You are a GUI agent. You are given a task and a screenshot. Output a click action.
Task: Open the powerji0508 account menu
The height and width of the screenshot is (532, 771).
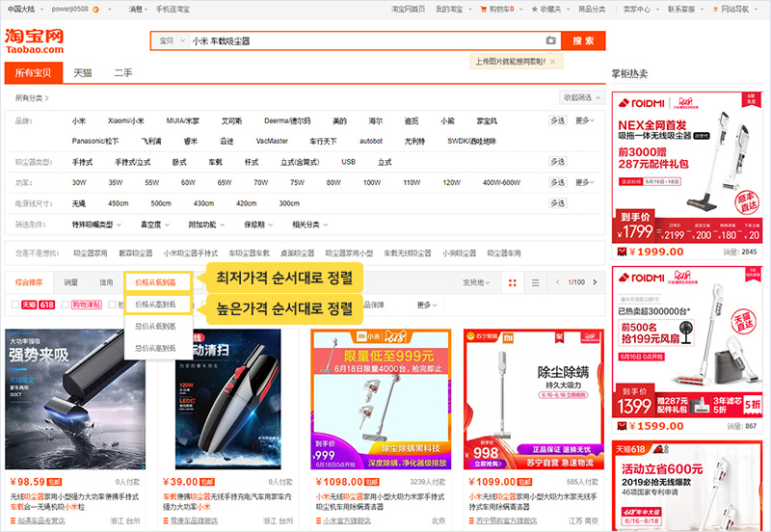point(81,9)
